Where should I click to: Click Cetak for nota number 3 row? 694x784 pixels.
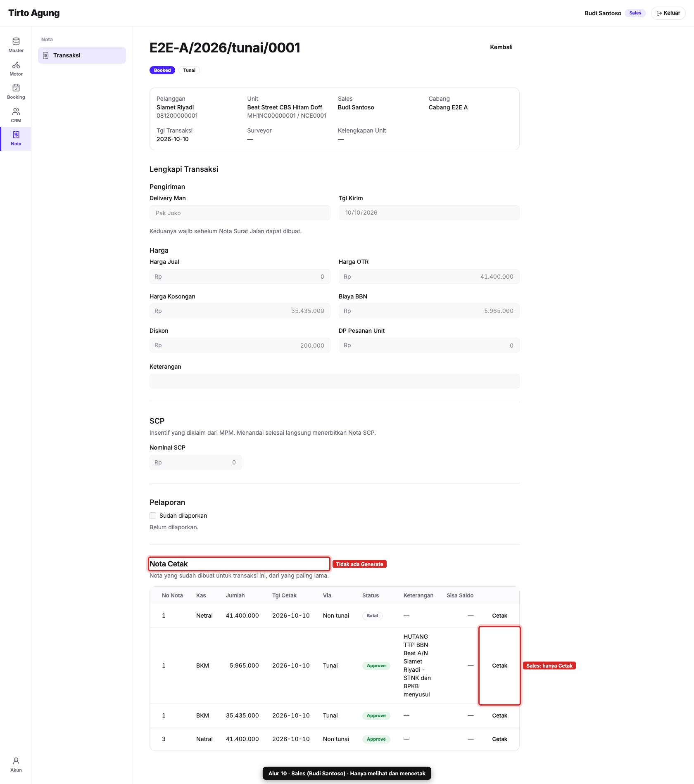(x=499, y=739)
